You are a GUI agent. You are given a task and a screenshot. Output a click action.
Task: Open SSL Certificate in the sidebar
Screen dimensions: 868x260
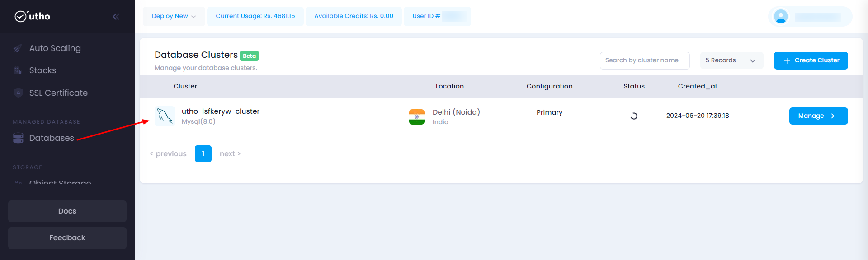pos(58,93)
